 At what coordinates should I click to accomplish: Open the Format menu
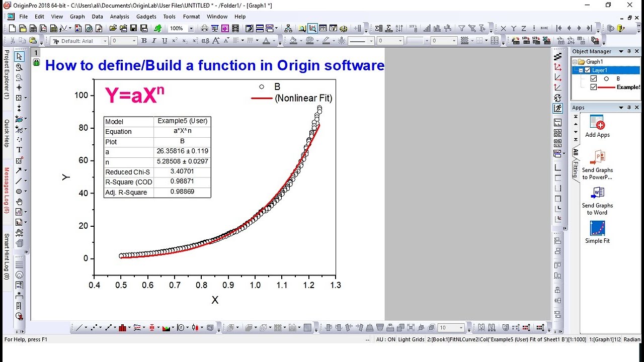[x=192, y=17]
